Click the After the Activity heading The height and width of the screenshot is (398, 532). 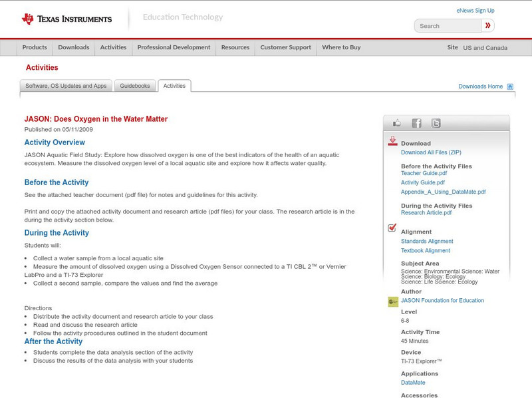(53, 341)
